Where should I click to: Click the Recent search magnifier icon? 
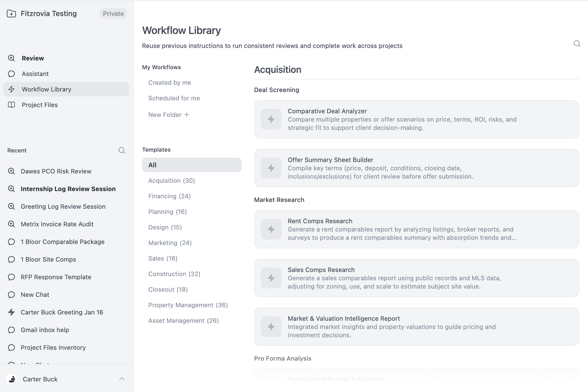click(x=122, y=150)
